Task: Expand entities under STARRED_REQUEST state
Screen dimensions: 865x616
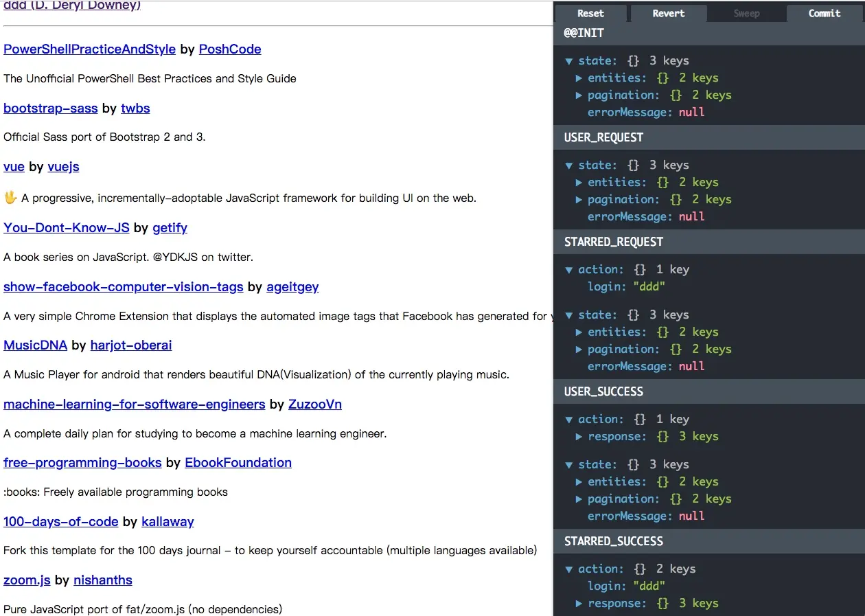Action: (579, 332)
